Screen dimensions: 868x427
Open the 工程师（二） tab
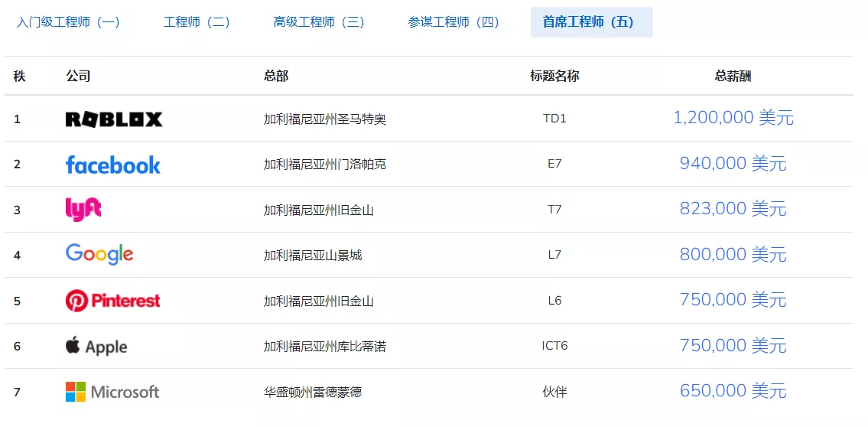[x=197, y=22]
